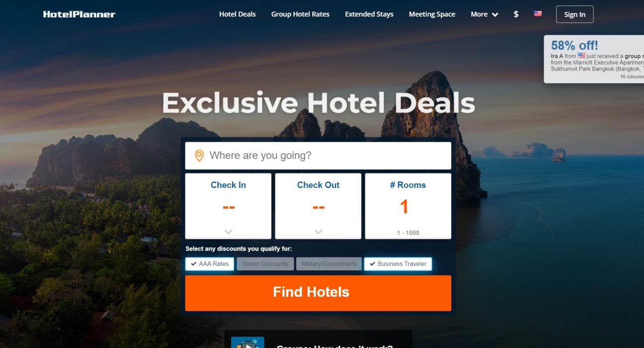This screenshot has height=348, width=644.
Task: Open Hotel Deals menu item
Action: 238,14
